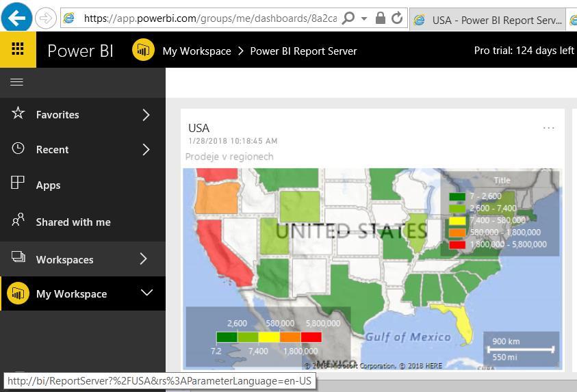
Task: Click My Workspace yellow icon in sidebar
Action: (x=18, y=293)
